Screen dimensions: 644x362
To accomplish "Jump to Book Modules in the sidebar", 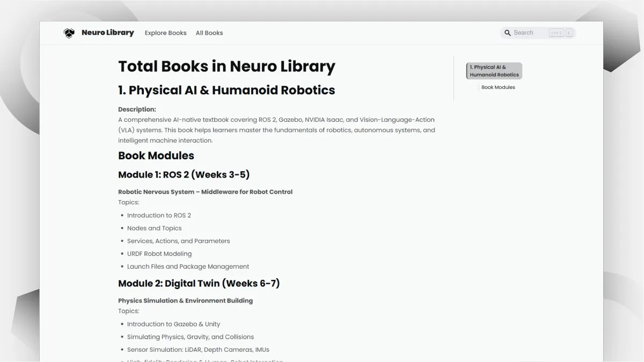I will (498, 87).
